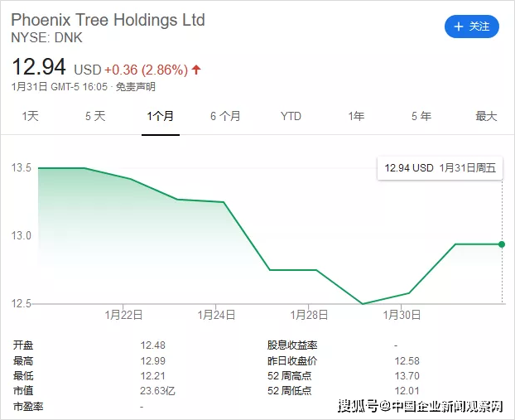Select the 最大 range tab
The height and width of the screenshot is (420, 515).
click(x=486, y=116)
